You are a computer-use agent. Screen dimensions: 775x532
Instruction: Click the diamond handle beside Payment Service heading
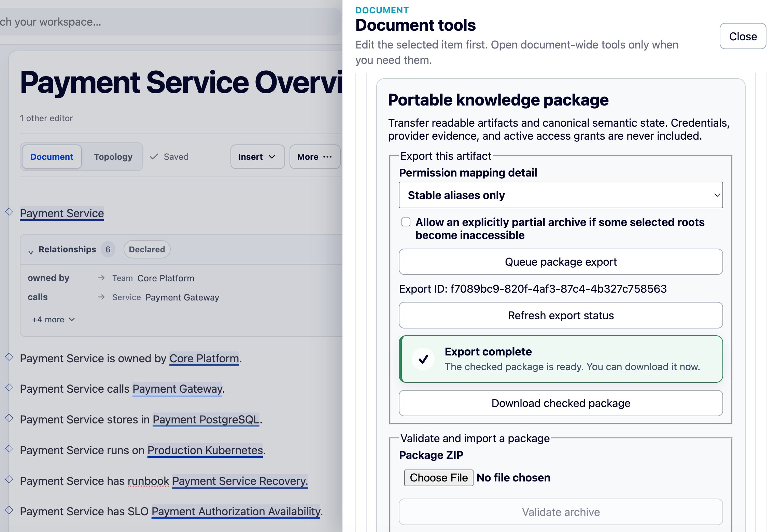point(9,212)
